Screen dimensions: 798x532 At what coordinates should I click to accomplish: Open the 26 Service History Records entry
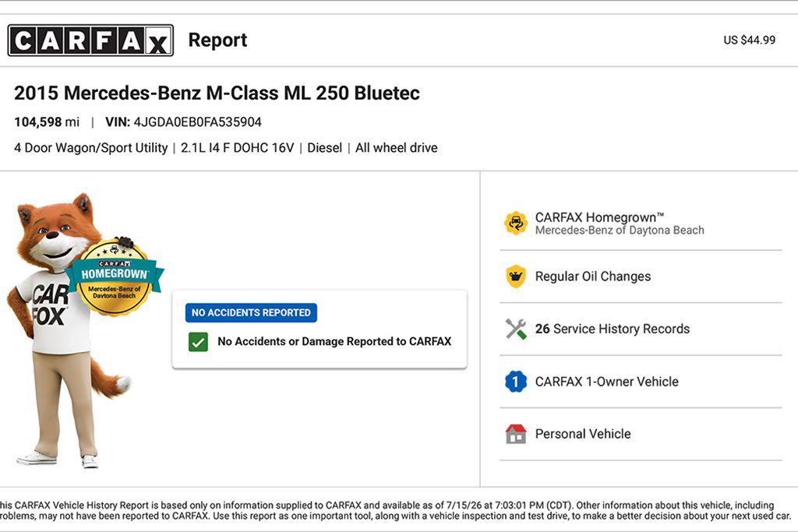click(x=641, y=329)
